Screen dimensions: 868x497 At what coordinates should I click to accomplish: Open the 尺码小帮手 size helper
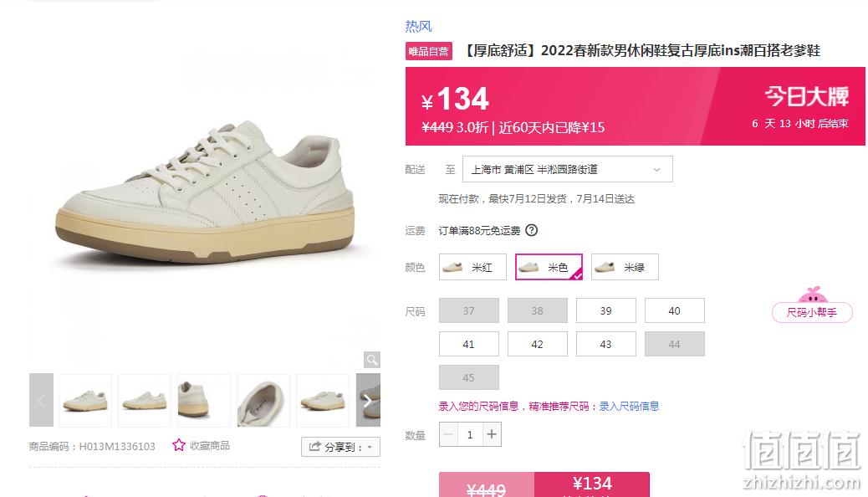tap(812, 312)
